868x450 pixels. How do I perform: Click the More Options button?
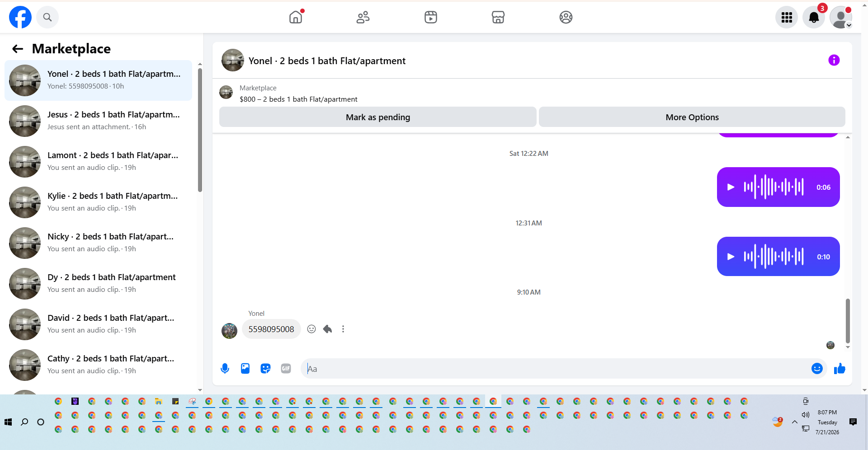pos(692,117)
